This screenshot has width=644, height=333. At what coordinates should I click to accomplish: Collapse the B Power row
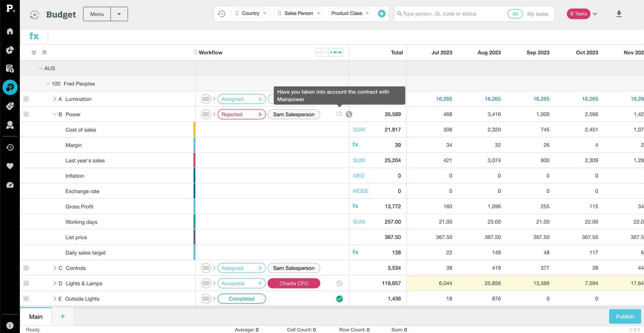[x=55, y=114]
